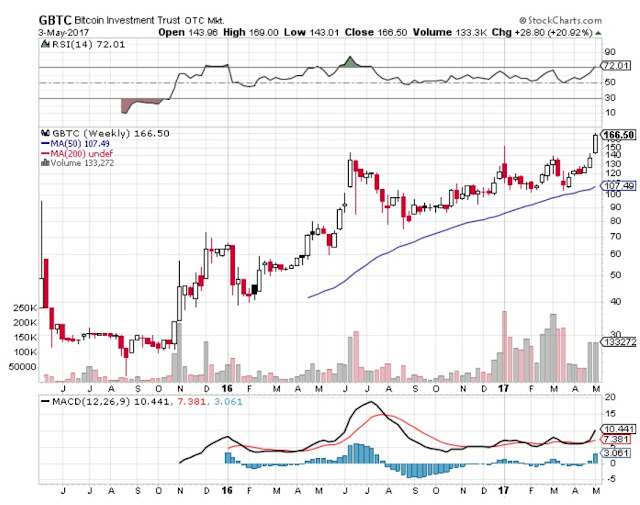Click the 72.01 RSI value tag on right axis
Image resolution: width=640 pixels, height=505 pixels.
(616, 65)
